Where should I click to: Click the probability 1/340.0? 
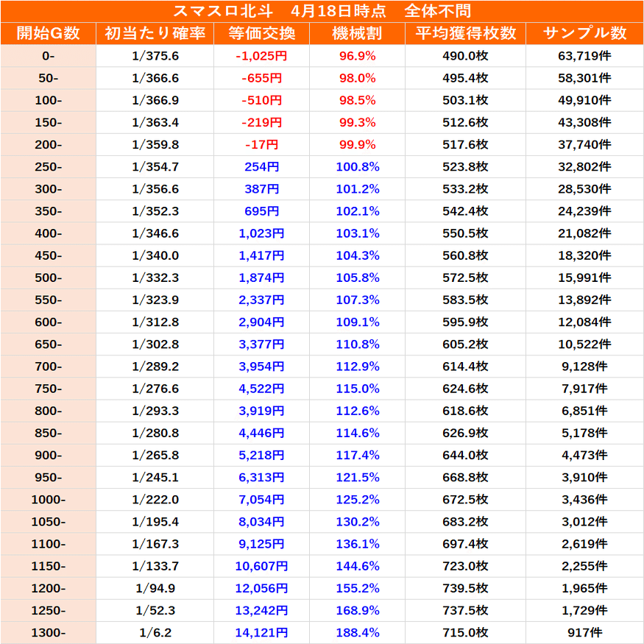[x=155, y=255]
